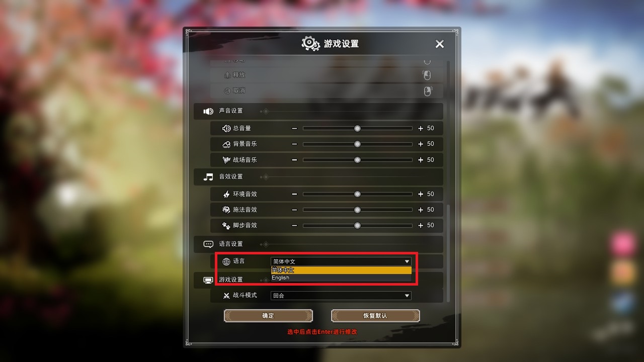Click the ambient effects (环境音效) lightning icon

(x=226, y=194)
